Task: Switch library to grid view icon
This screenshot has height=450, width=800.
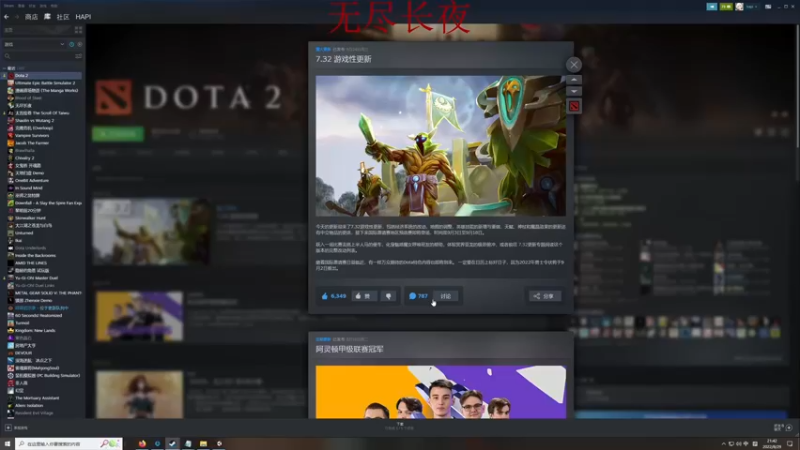Action: point(78,30)
